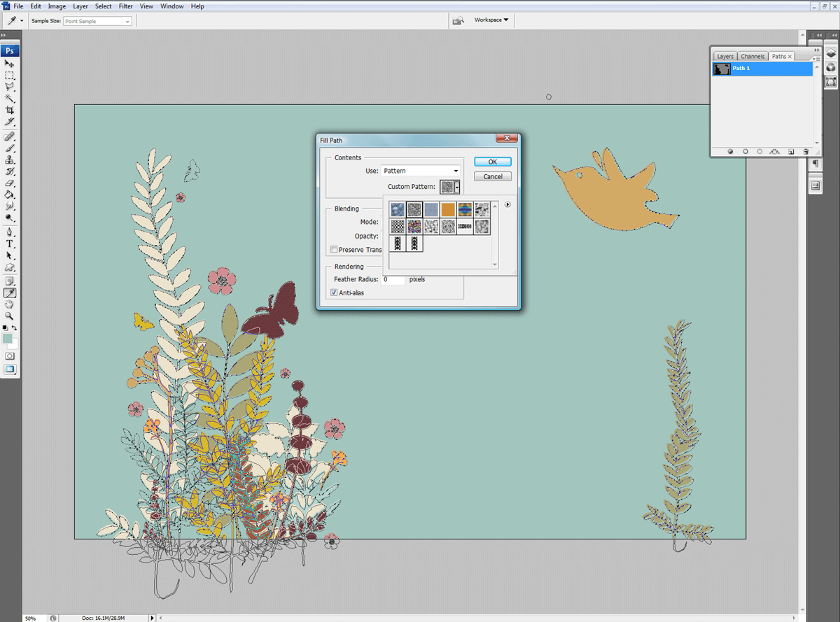Enable the Preserve Transparency checkbox
The width and height of the screenshot is (840, 622).
point(334,250)
